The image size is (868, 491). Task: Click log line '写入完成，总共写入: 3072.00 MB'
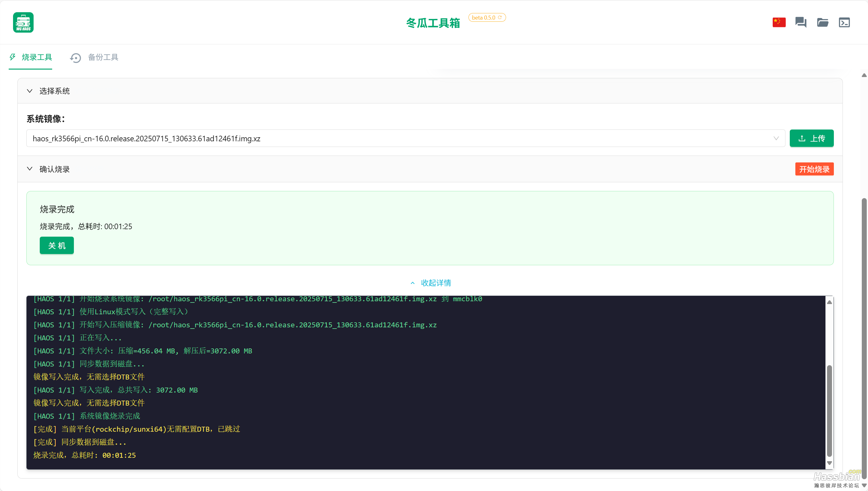point(115,390)
